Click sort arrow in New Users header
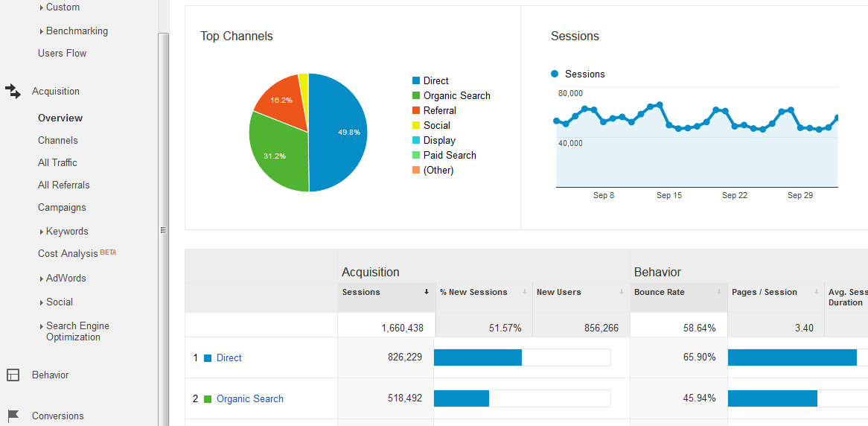 tap(621, 292)
